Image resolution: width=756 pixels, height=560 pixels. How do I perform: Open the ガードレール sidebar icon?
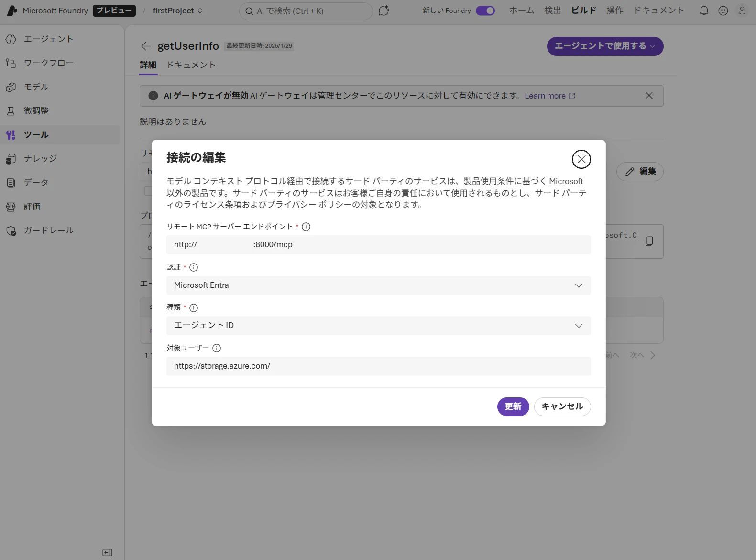click(11, 231)
